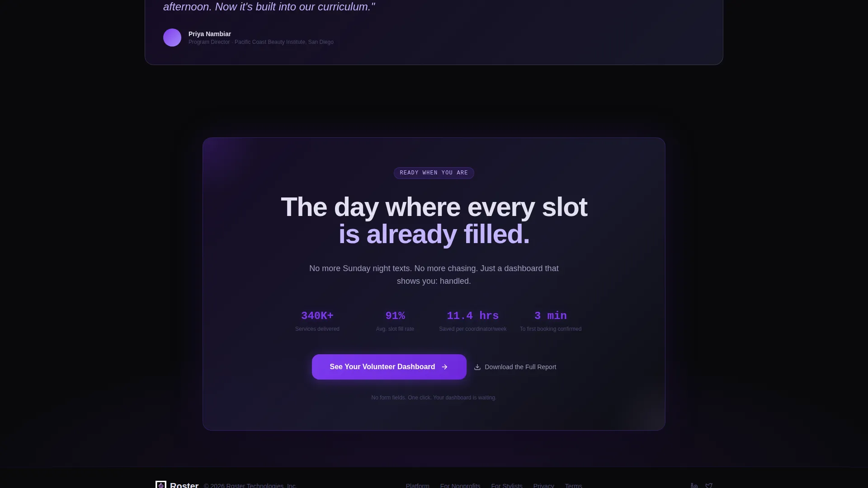Open the Privacy footer link

click(x=543, y=485)
